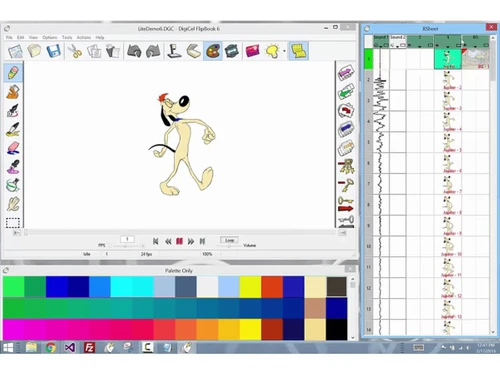Open the Sound 2 column dropdown in XSheet
The height and width of the screenshot is (375, 500).
pyautogui.click(x=398, y=46)
